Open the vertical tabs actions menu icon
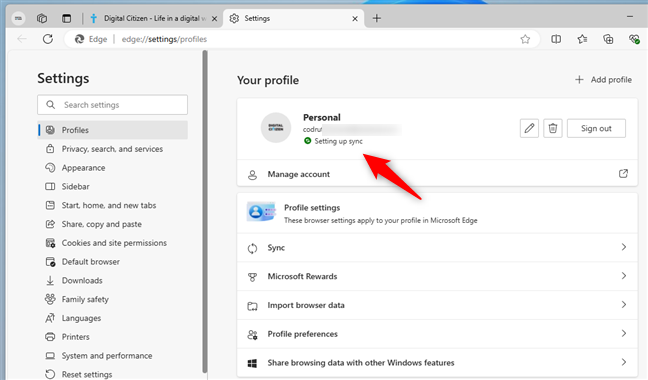The height and width of the screenshot is (380, 648). click(x=66, y=18)
